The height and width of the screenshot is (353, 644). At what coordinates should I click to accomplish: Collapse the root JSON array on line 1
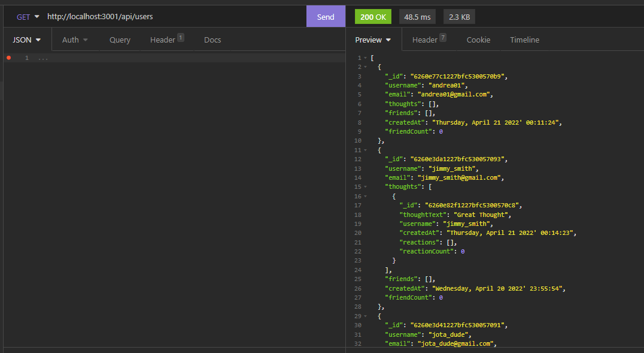coord(364,58)
